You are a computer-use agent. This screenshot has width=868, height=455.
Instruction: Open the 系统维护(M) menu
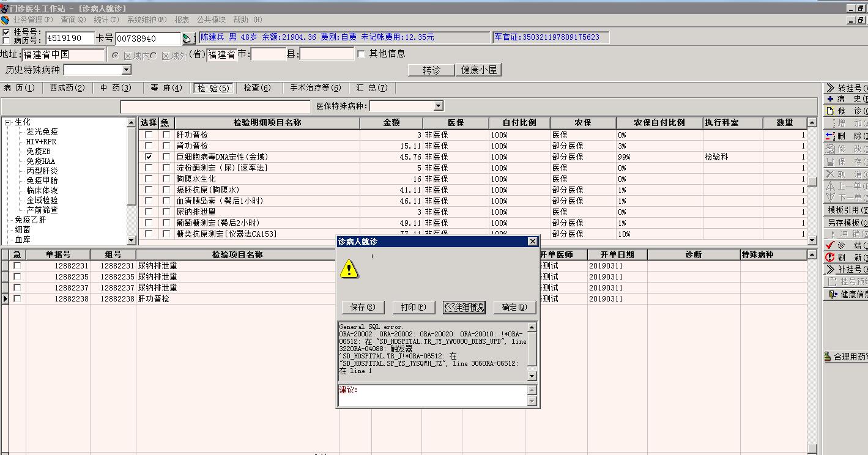[147, 20]
